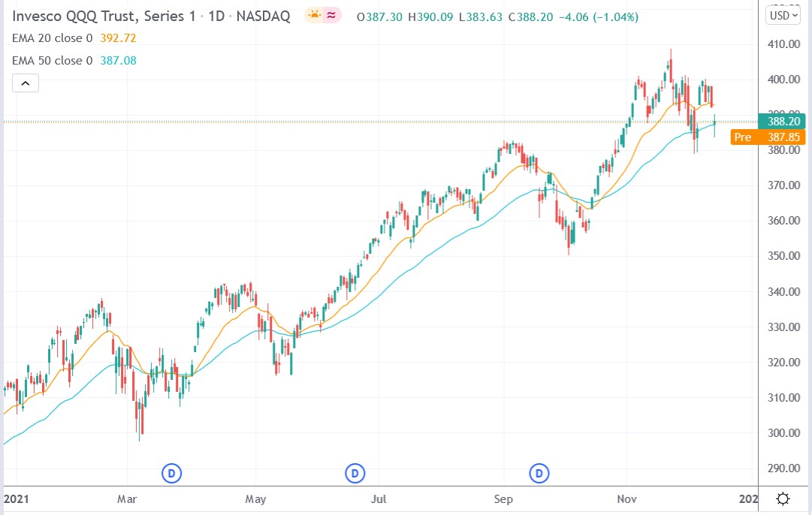The height and width of the screenshot is (515, 812).
Task: Click the 2021 label on the time axis
Action: click(17, 498)
